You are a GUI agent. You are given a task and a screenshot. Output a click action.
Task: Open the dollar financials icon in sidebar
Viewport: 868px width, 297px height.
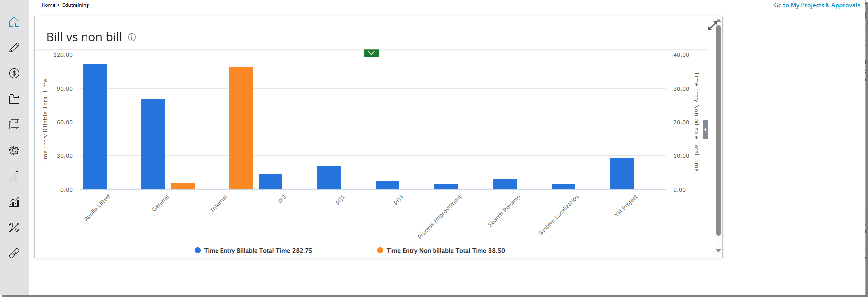pyautogui.click(x=14, y=73)
